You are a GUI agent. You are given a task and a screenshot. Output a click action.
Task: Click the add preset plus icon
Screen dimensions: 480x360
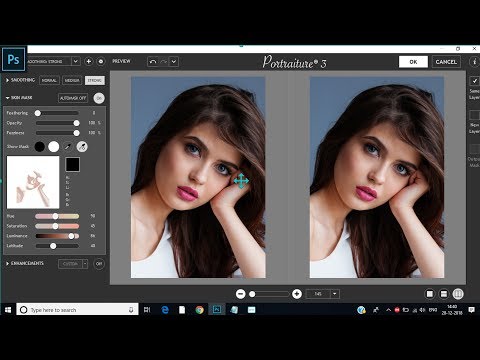(x=89, y=61)
